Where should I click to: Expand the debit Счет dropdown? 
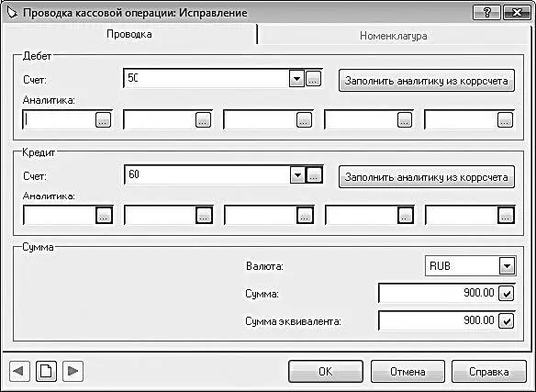[296, 79]
